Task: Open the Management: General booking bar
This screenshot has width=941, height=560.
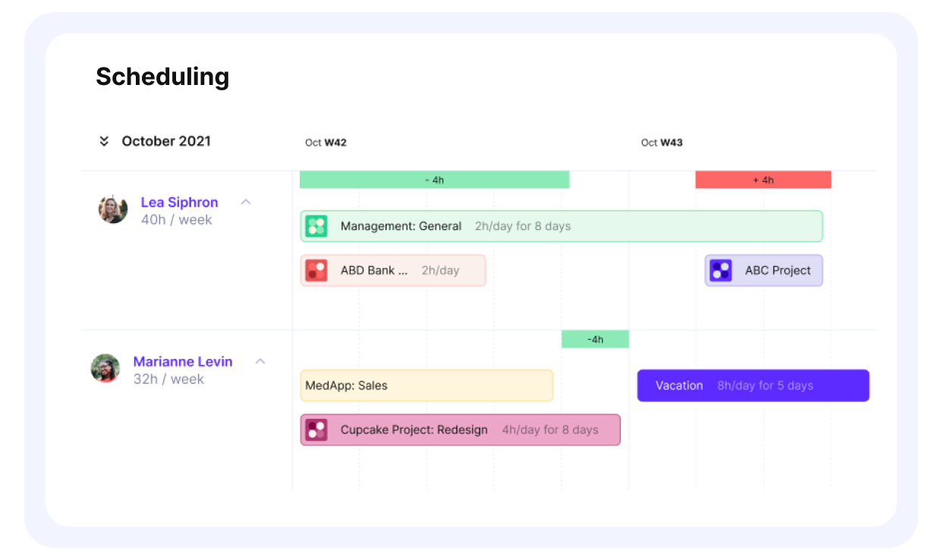Action: coord(562,226)
